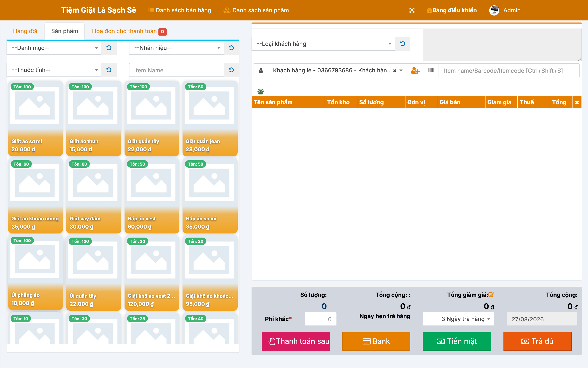Clear all cart rows via header X

coord(577,102)
